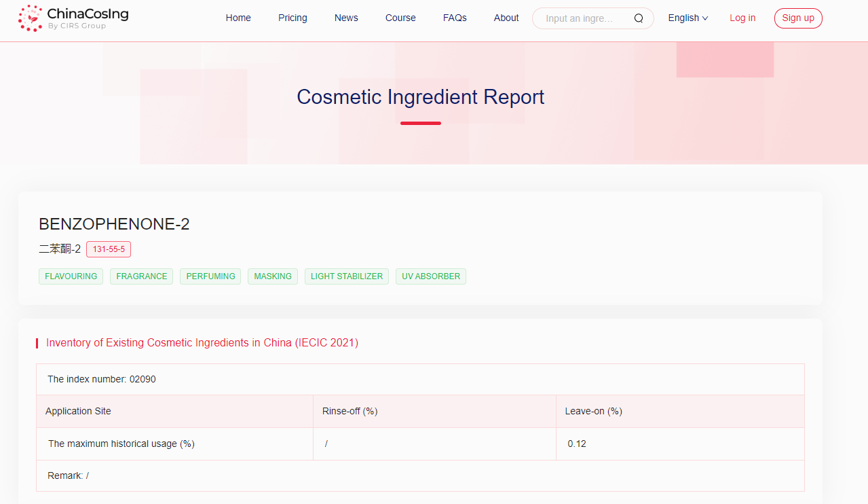Open the Course menu item

point(400,18)
